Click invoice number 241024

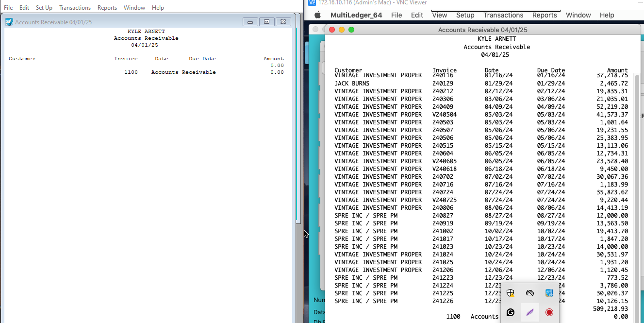click(x=443, y=255)
